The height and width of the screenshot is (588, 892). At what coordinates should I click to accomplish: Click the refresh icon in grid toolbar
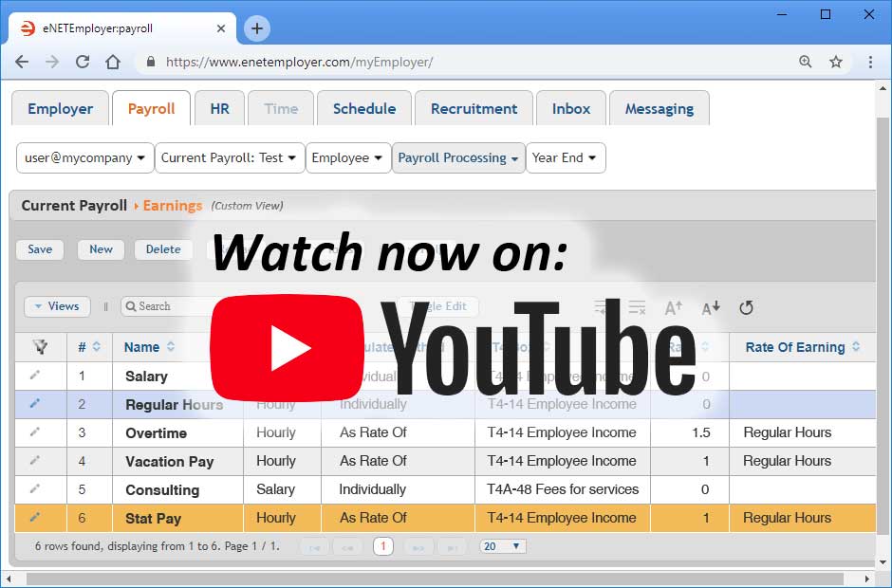[746, 307]
